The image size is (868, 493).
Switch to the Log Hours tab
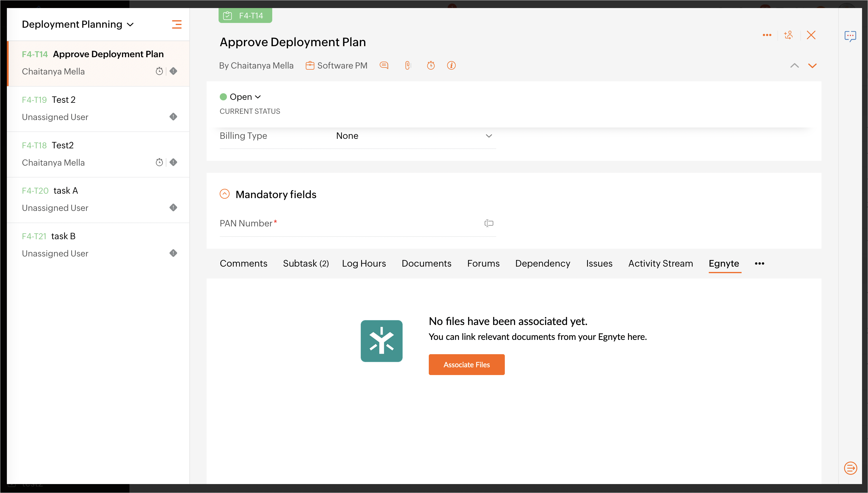[364, 263]
